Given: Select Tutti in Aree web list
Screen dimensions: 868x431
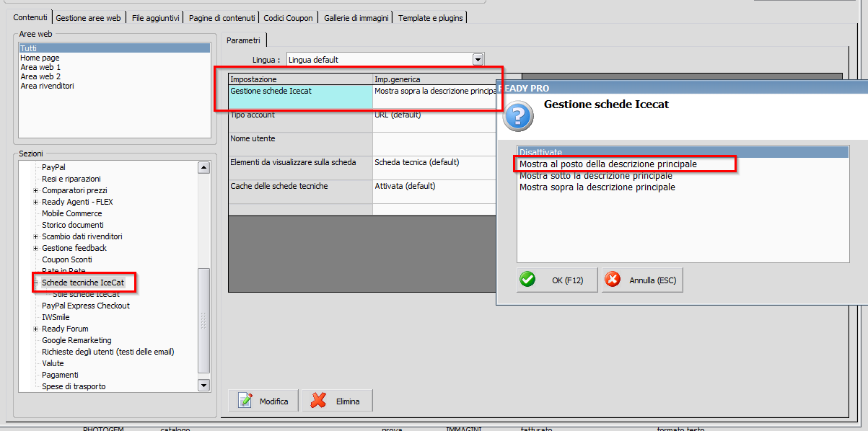Looking at the screenshot, I should pyautogui.click(x=115, y=48).
